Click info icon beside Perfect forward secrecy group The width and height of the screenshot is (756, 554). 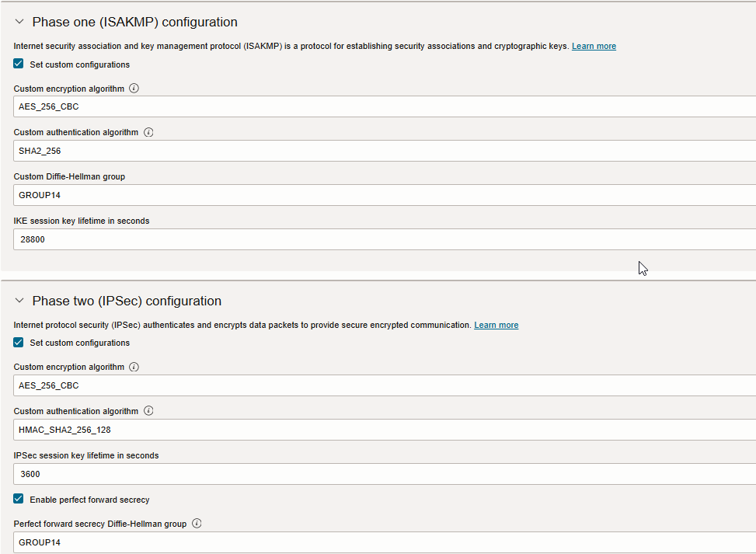[197, 524]
